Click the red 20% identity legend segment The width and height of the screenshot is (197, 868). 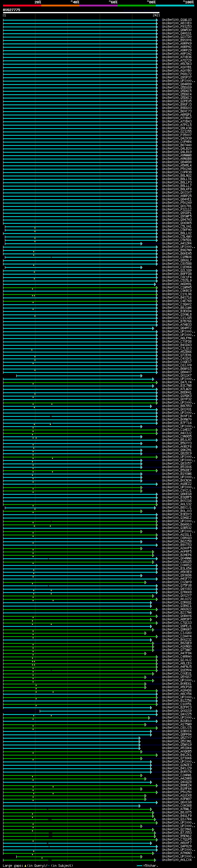click(22, 6)
